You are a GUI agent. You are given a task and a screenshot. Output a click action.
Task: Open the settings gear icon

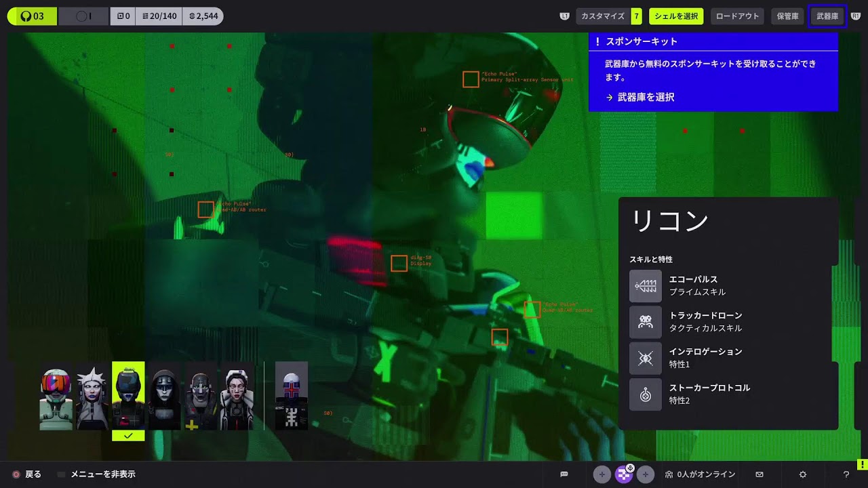pyautogui.click(x=803, y=474)
